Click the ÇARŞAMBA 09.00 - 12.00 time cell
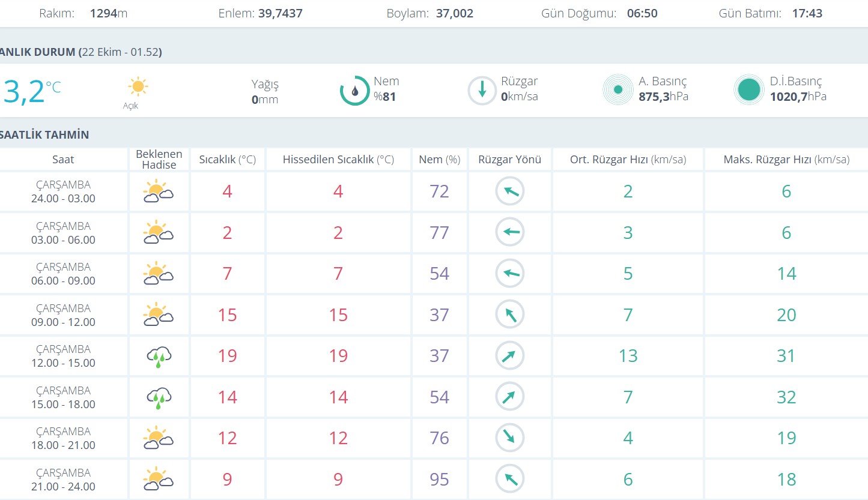868x500 pixels. [x=63, y=315]
